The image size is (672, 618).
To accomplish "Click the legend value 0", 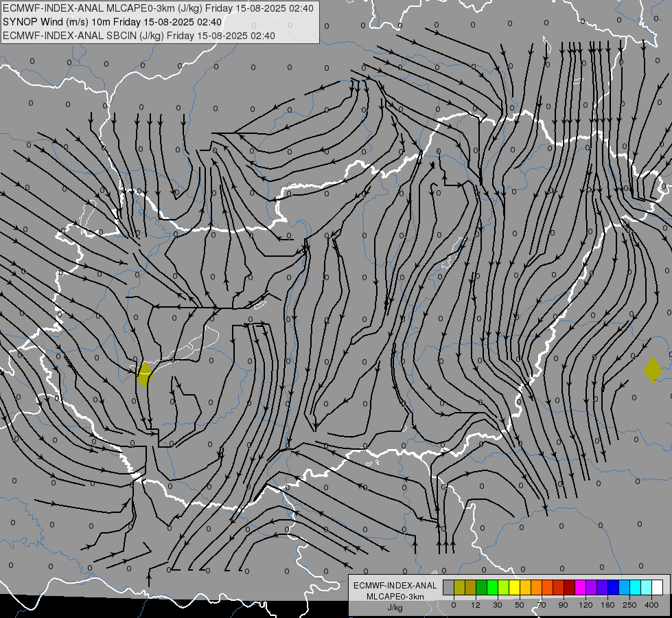I will [x=454, y=605].
